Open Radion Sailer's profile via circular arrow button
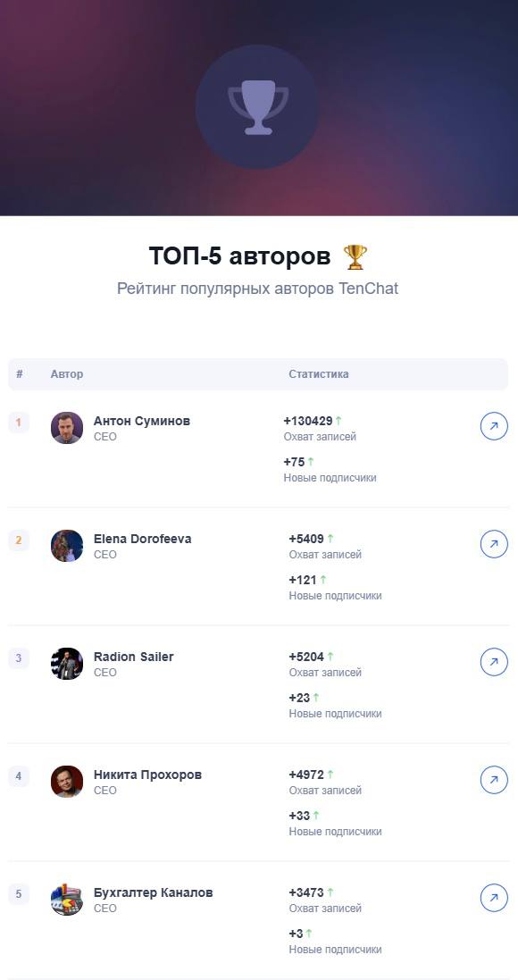Image resolution: width=518 pixels, height=980 pixels. coord(494,662)
